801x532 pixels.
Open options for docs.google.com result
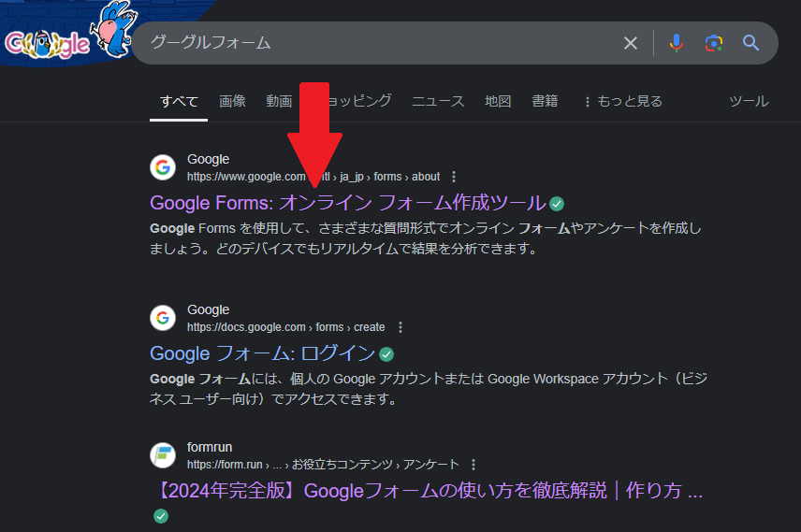tap(400, 327)
